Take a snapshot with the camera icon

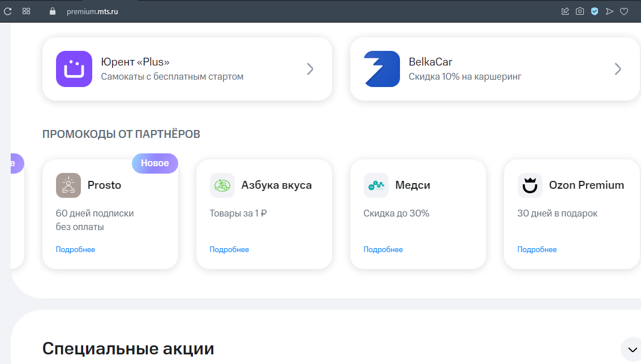point(580,11)
